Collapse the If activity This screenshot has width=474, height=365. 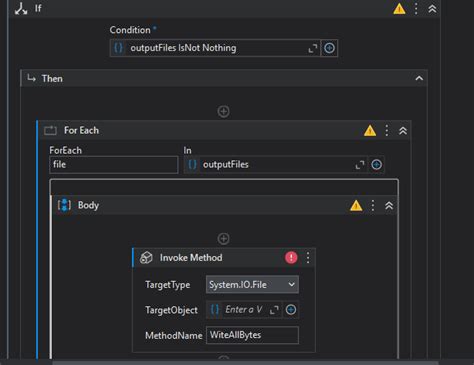(x=432, y=9)
